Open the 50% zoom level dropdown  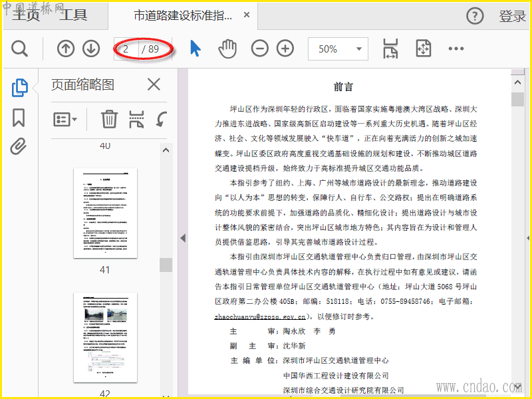point(338,49)
